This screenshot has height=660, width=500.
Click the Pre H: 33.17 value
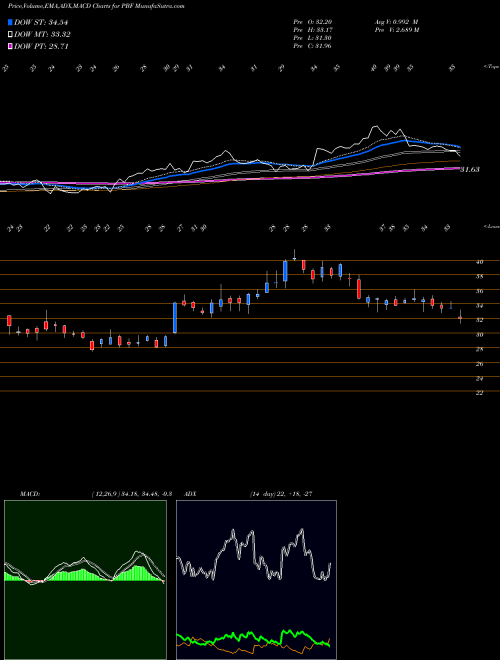313,30
